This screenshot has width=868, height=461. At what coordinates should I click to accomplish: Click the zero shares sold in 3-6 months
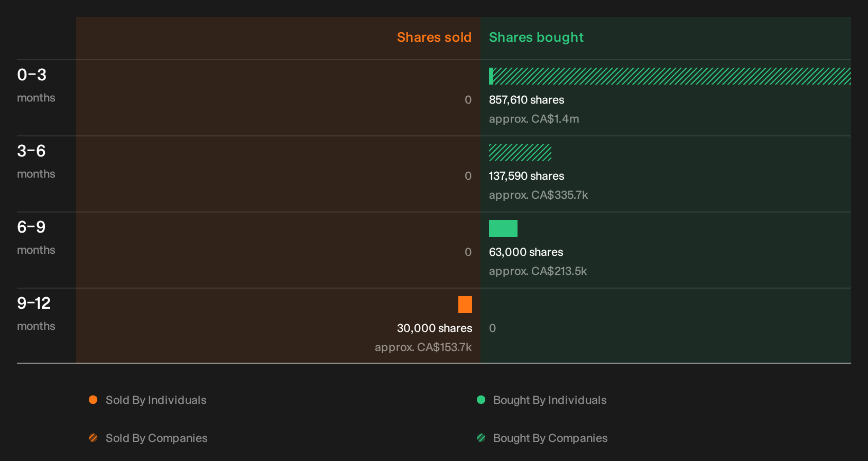click(468, 176)
